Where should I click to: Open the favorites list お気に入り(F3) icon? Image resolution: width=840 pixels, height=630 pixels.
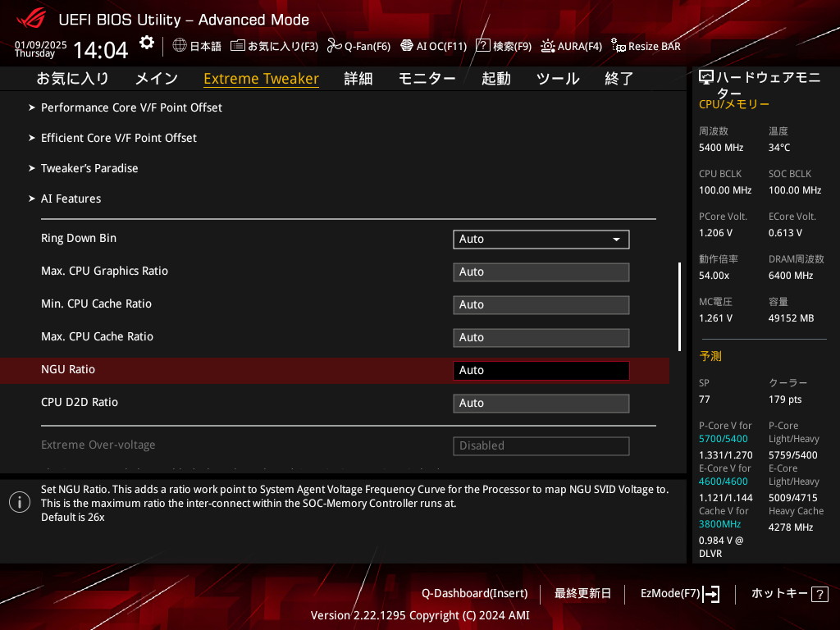238,46
